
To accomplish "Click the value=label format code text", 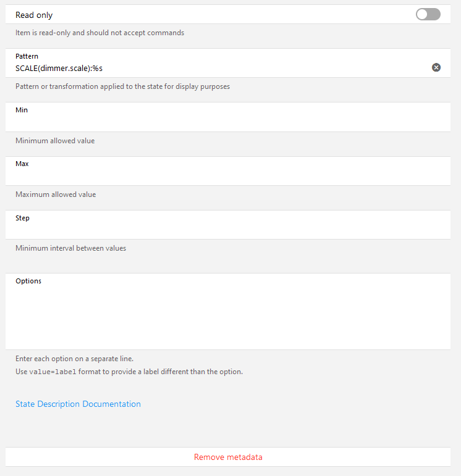I will tap(53, 372).
